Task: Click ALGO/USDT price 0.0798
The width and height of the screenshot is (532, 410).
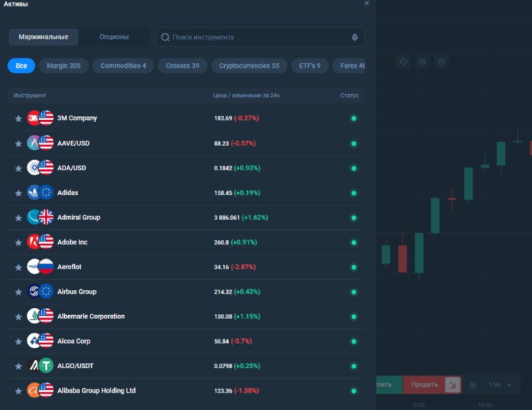Action: tap(223, 366)
